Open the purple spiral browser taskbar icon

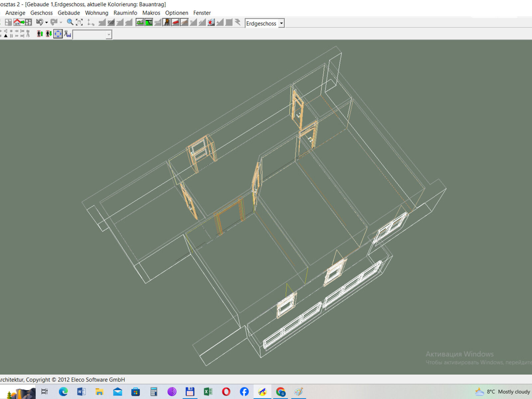pyautogui.click(x=172, y=392)
